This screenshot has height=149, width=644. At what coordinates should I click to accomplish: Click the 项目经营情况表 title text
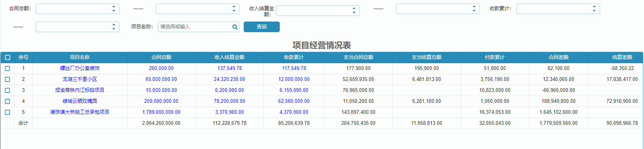click(x=321, y=45)
